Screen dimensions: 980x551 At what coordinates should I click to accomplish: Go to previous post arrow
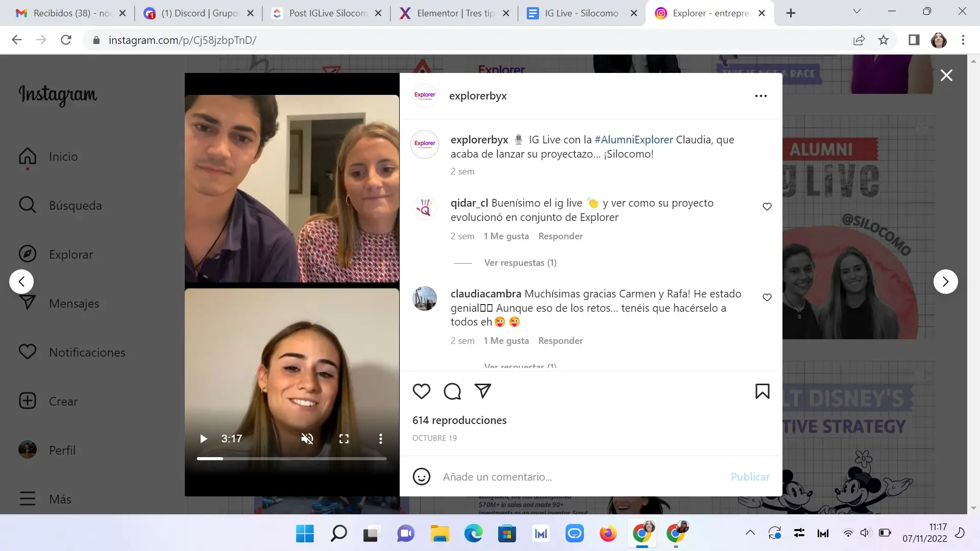tap(21, 282)
